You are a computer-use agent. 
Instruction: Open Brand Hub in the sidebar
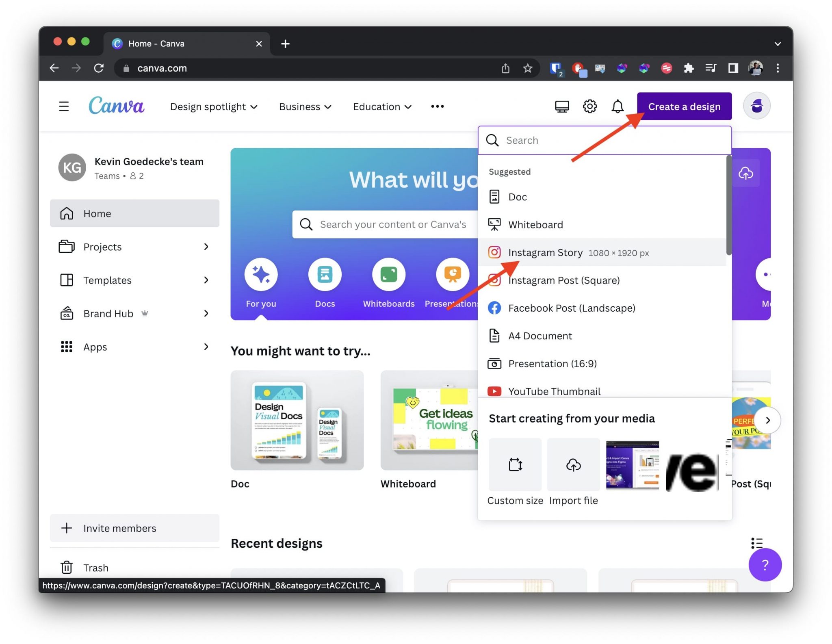tap(108, 313)
